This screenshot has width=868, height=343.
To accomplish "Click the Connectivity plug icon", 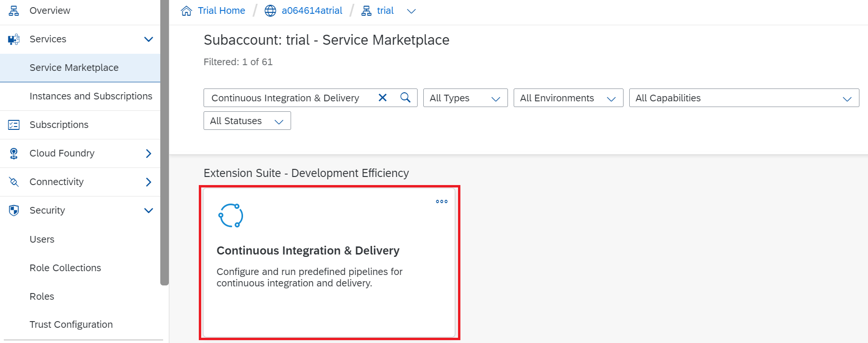I will coord(14,182).
